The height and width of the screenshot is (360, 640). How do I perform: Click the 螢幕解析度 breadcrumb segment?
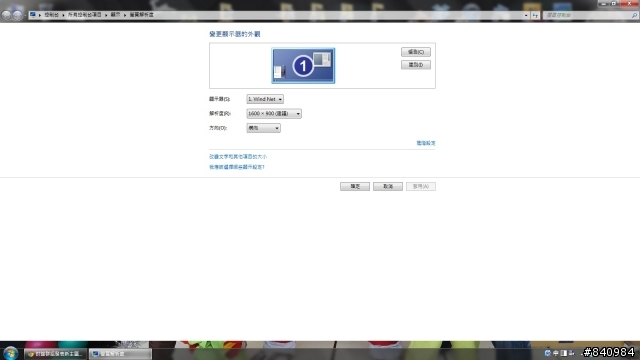click(142, 15)
